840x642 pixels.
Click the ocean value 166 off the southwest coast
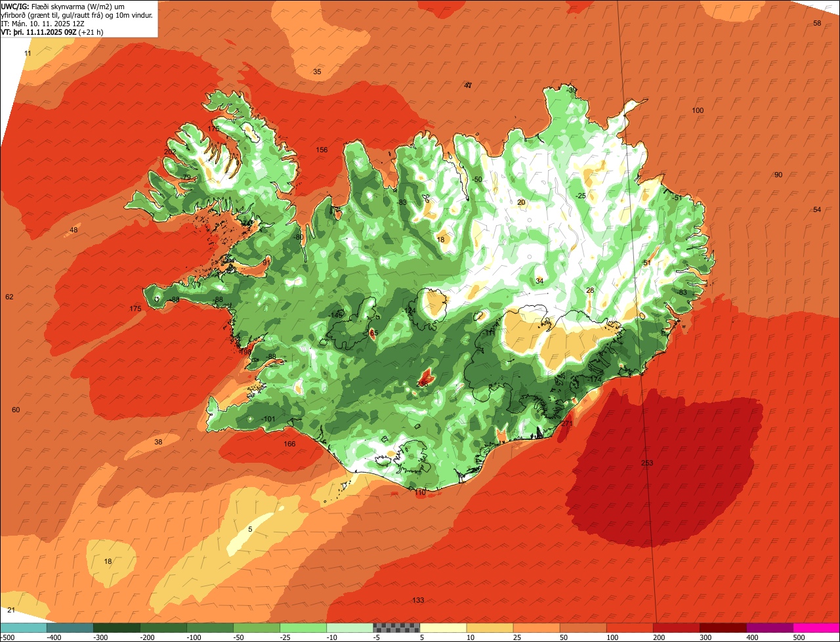(x=289, y=444)
